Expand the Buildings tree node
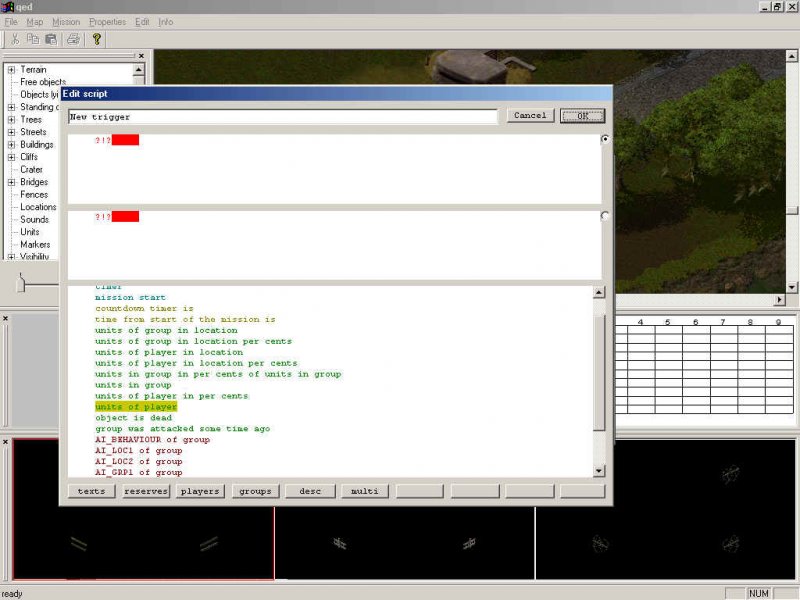800x600 pixels. 11,145
